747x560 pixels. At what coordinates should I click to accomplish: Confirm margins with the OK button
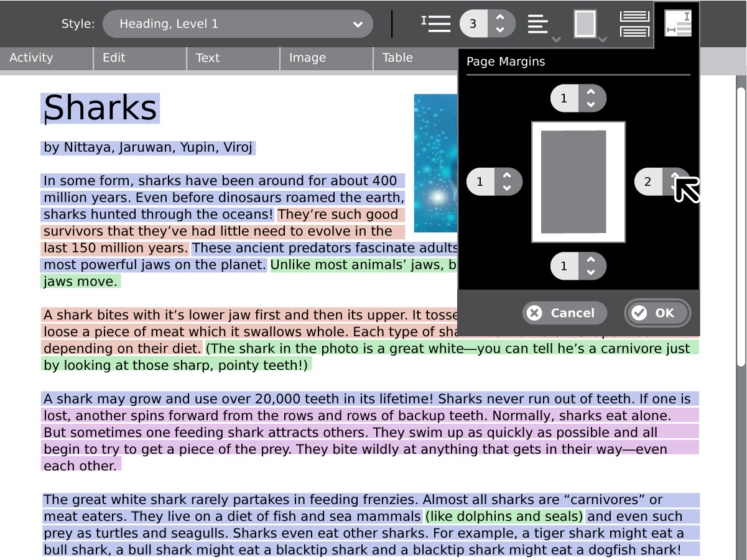(657, 313)
